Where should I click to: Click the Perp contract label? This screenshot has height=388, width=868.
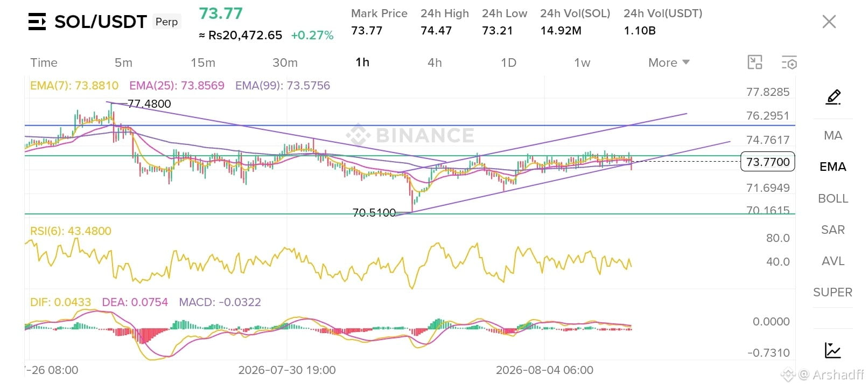click(166, 22)
